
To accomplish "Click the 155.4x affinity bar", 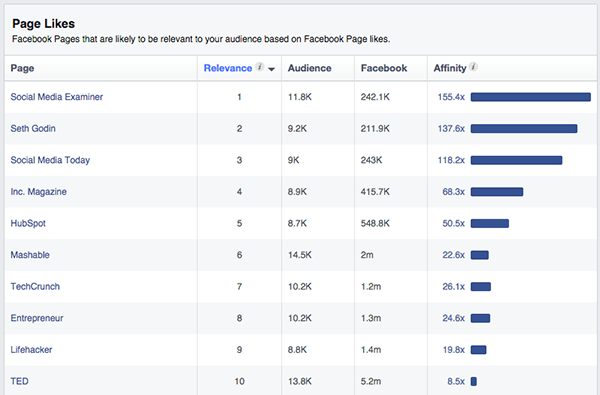I will [x=531, y=97].
